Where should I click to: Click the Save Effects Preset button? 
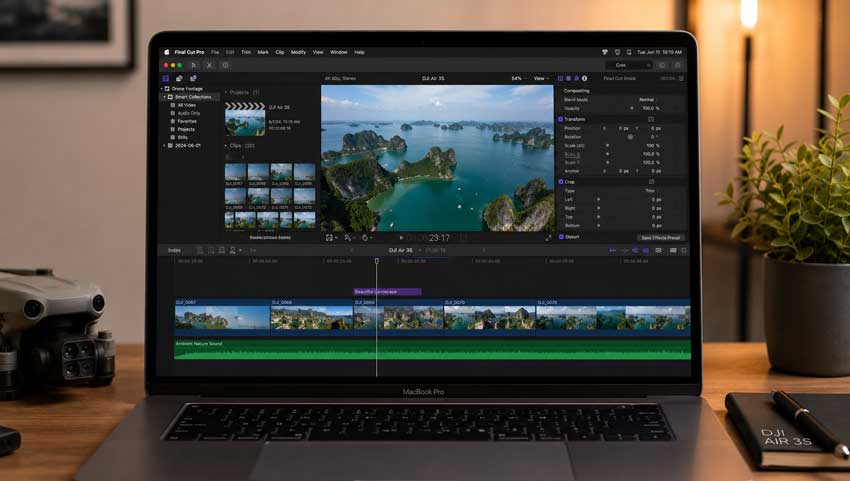[x=660, y=238]
